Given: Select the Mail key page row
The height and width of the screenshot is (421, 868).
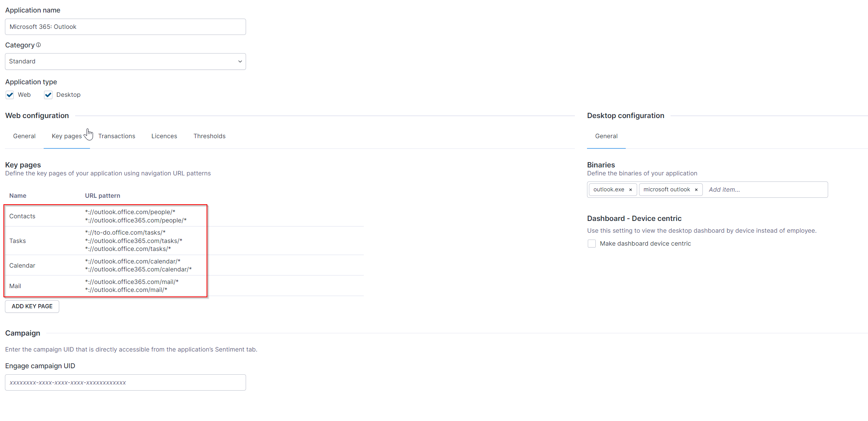Looking at the screenshot, I should (x=184, y=286).
